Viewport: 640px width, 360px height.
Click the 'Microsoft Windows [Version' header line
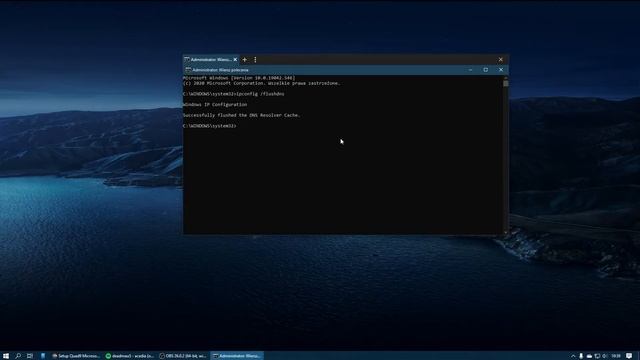239,78
